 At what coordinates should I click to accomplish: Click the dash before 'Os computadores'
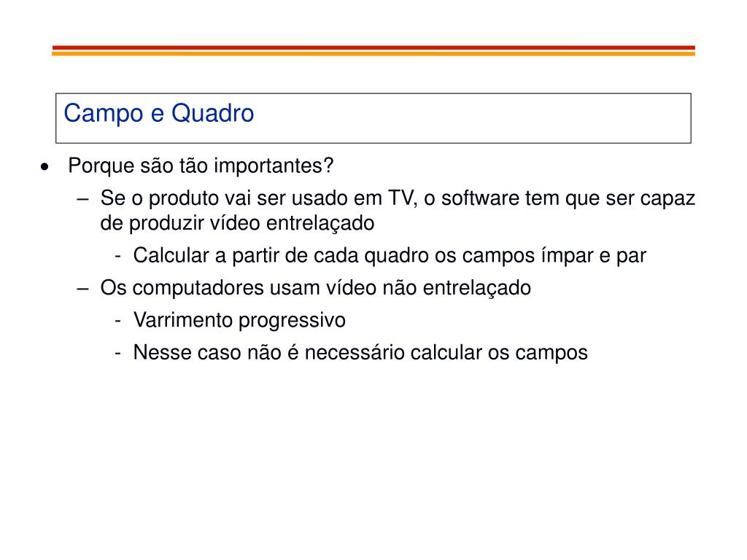pyautogui.click(x=83, y=289)
